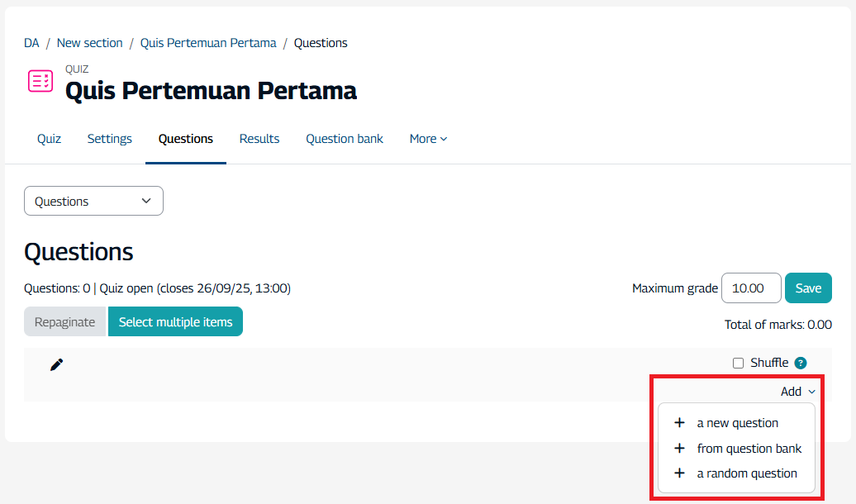Click the pencil edit heading icon
The height and width of the screenshot is (504, 856).
pos(56,364)
